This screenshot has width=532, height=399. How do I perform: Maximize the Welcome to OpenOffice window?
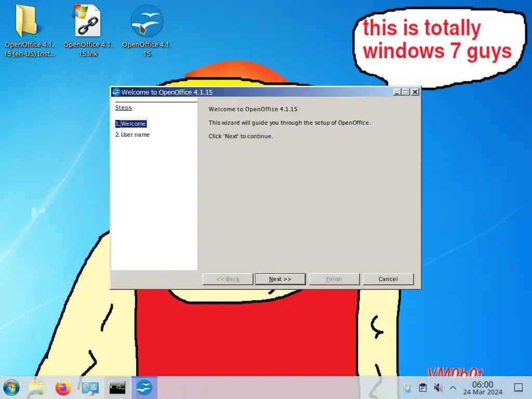[x=406, y=92]
